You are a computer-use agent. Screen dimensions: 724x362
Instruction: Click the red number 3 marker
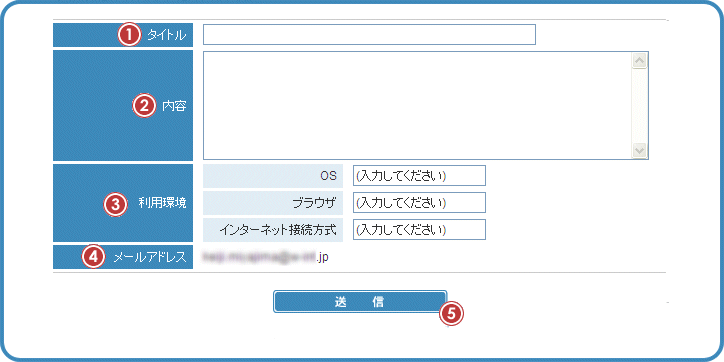[114, 204]
